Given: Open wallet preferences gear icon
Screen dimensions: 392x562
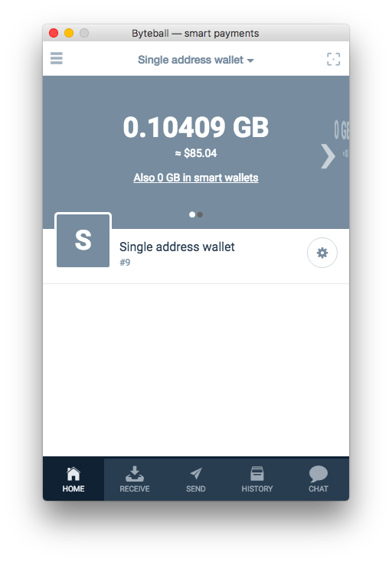Looking at the screenshot, I should (x=322, y=253).
